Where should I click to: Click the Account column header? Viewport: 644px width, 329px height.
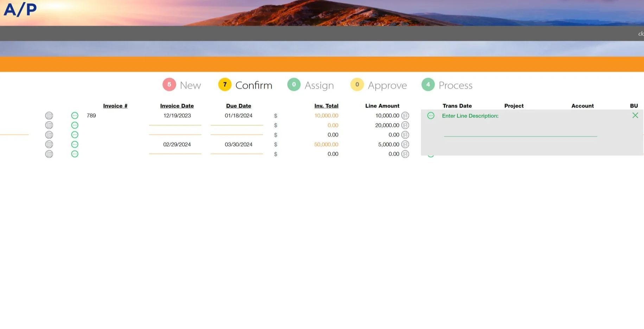click(582, 106)
